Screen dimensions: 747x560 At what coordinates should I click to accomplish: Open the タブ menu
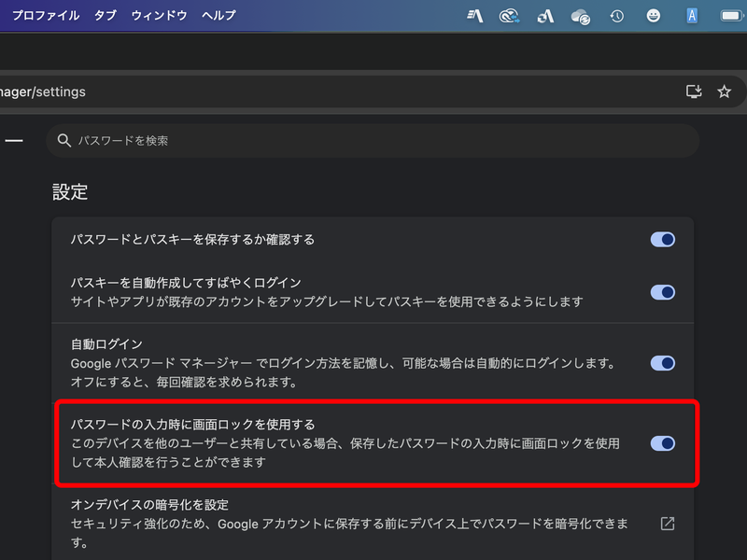click(x=104, y=14)
